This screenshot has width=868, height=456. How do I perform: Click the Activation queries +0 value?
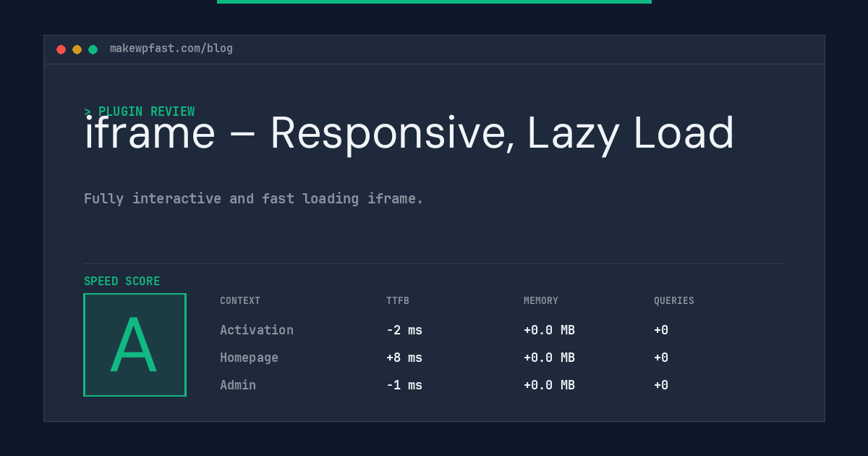(661, 330)
